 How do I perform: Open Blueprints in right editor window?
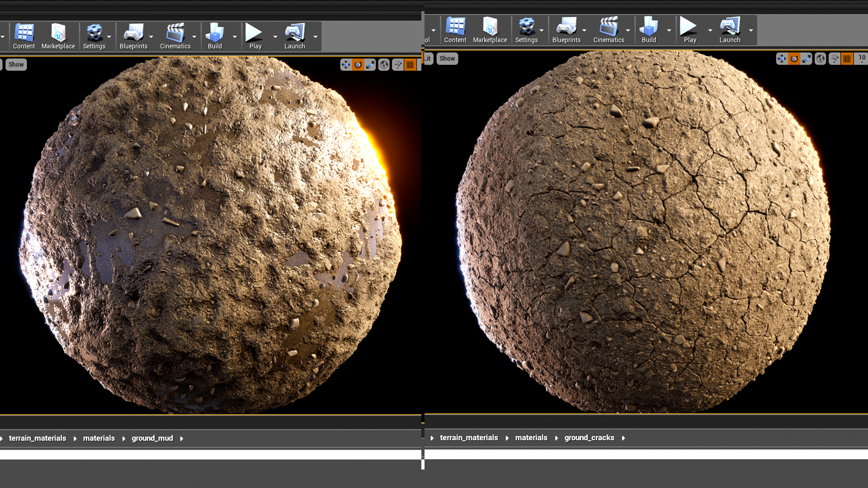click(566, 30)
